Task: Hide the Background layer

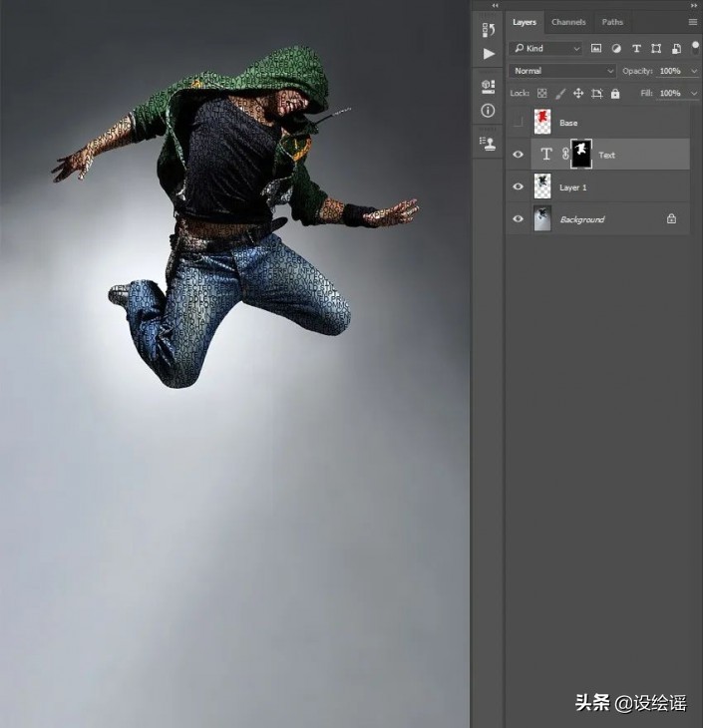Action: (518, 219)
